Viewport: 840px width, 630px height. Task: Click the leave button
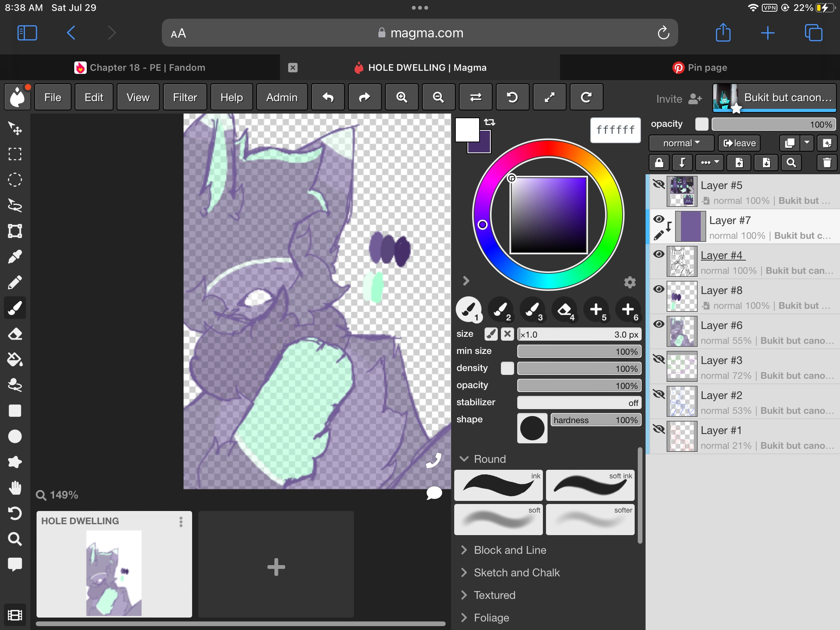coord(739,143)
